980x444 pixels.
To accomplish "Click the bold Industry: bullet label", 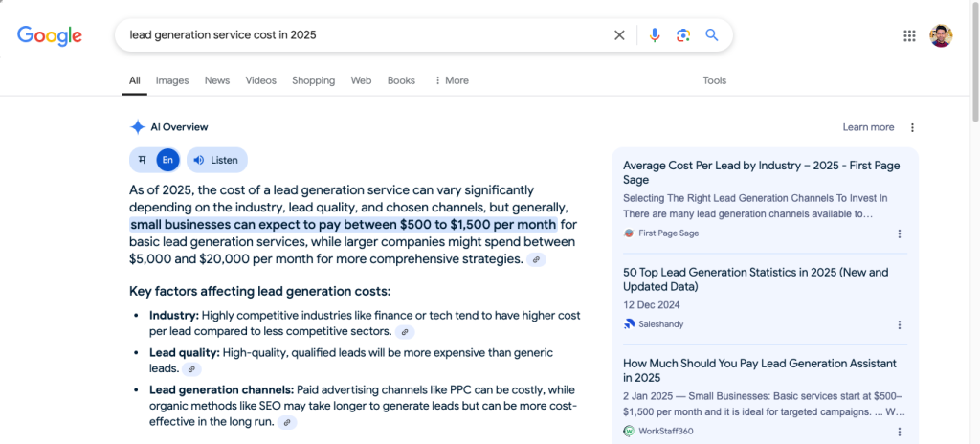I will pos(174,315).
